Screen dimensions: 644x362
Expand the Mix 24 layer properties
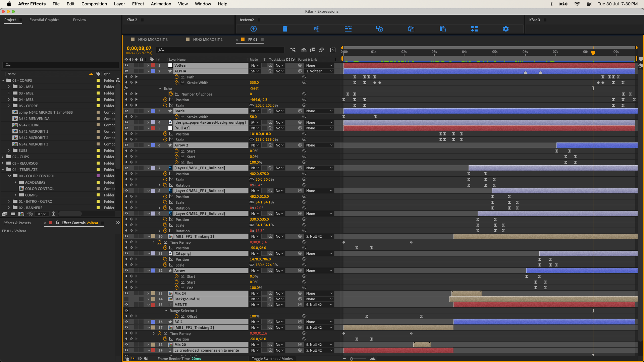148,293
